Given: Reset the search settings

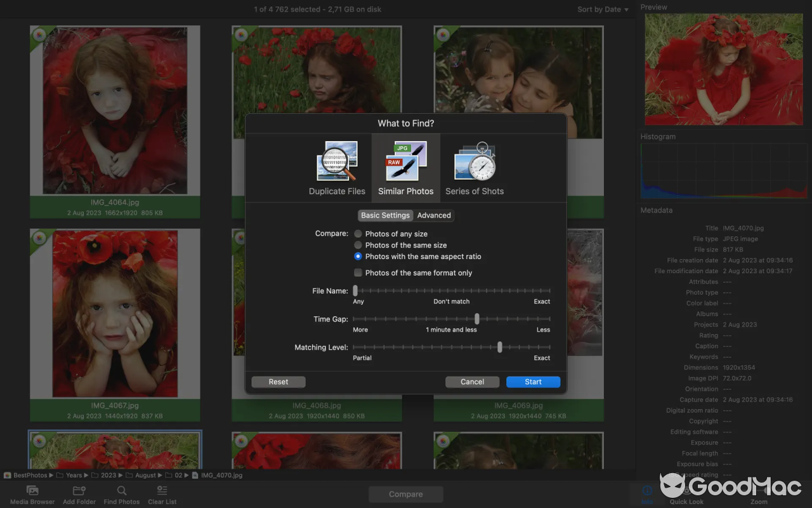Looking at the screenshot, I should (278, 382).
